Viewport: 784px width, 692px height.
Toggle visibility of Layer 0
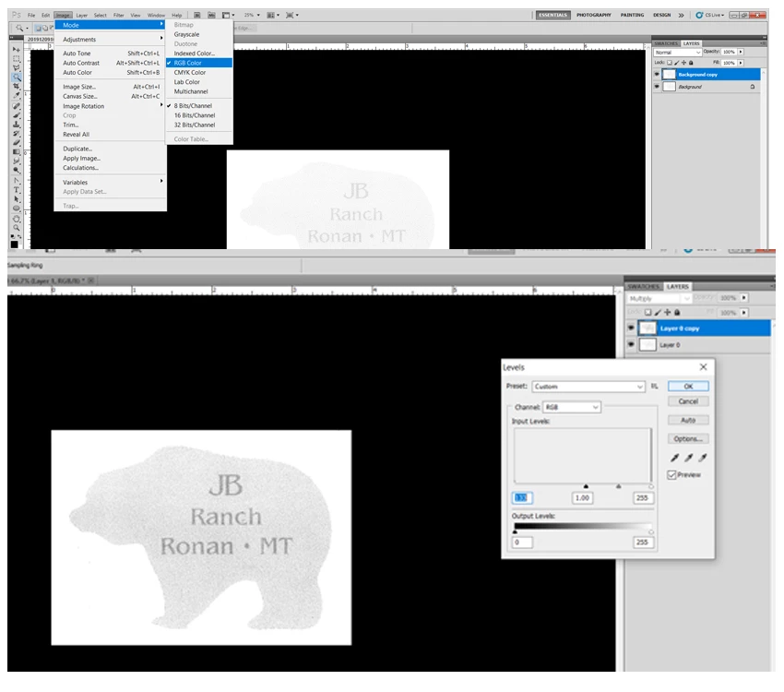point(631,344)
